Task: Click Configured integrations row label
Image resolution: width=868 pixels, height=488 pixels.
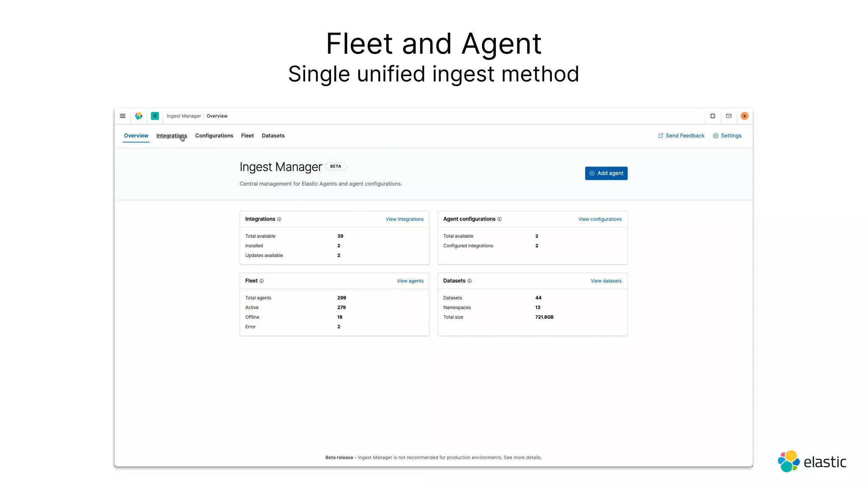Action: pyautogui.click(x=468, y=246)
